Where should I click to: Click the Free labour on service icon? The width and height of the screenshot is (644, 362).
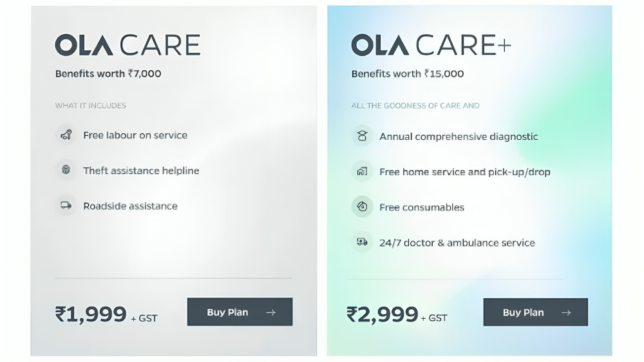click(66, 135)
